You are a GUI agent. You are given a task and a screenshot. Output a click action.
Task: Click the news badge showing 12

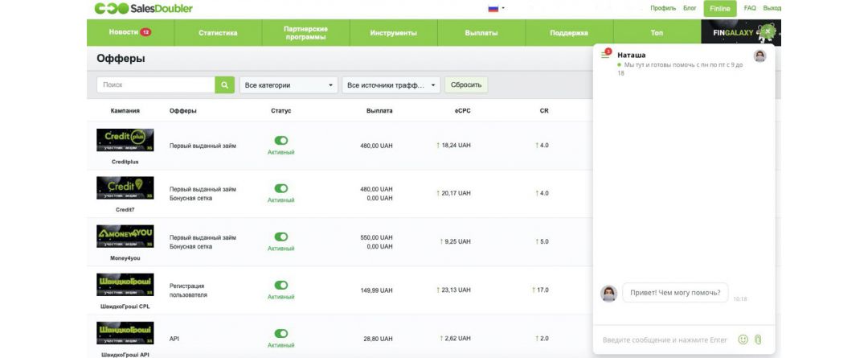point(145,33)
